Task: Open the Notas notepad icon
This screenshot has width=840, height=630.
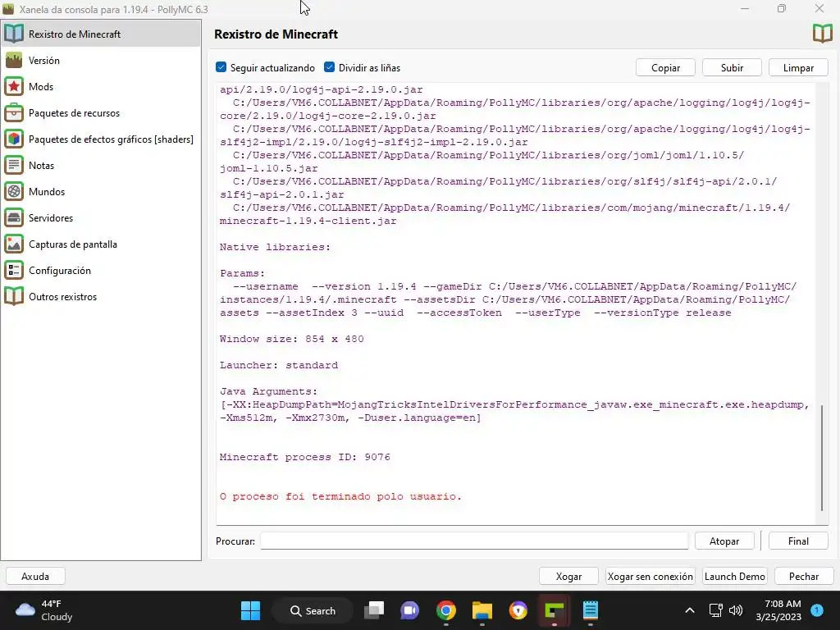Action: pos(14,165)
